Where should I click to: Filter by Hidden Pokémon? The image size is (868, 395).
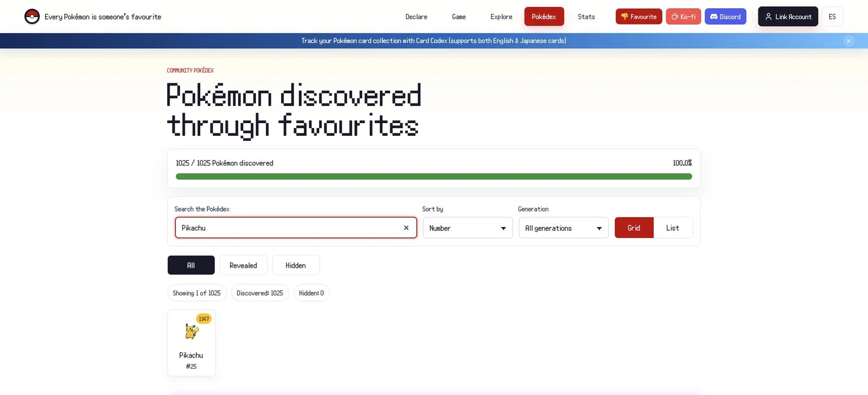(x=296, y=265)
